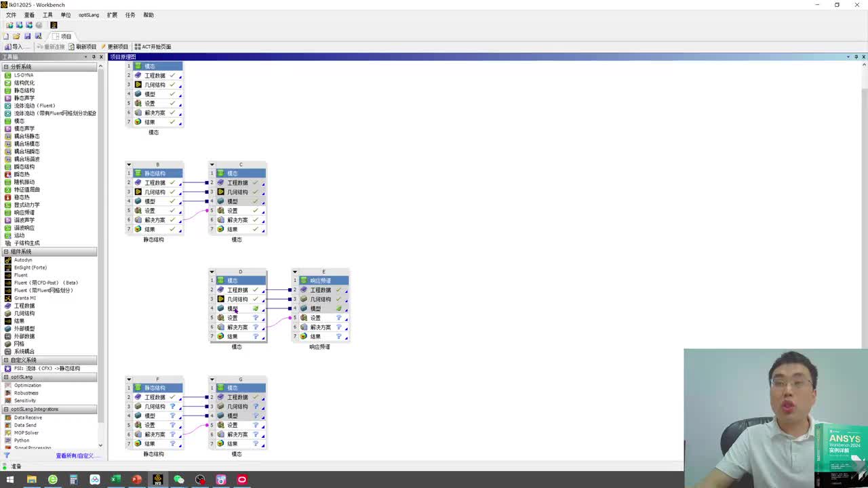Select 响应频谱 in the toolbox
Image resolution: width=868 pixels, height=488 pixels.
[x=24, y=212]
